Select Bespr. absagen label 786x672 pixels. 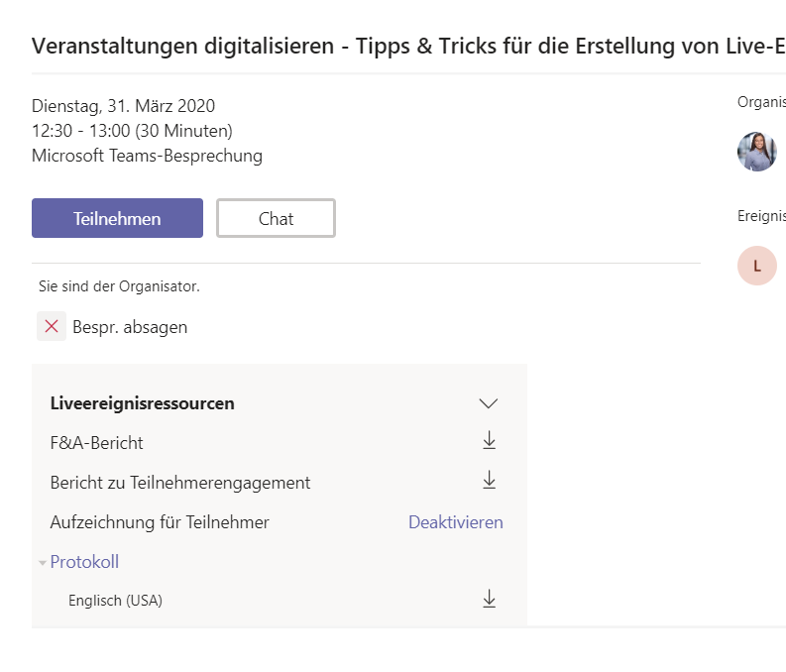130,327
